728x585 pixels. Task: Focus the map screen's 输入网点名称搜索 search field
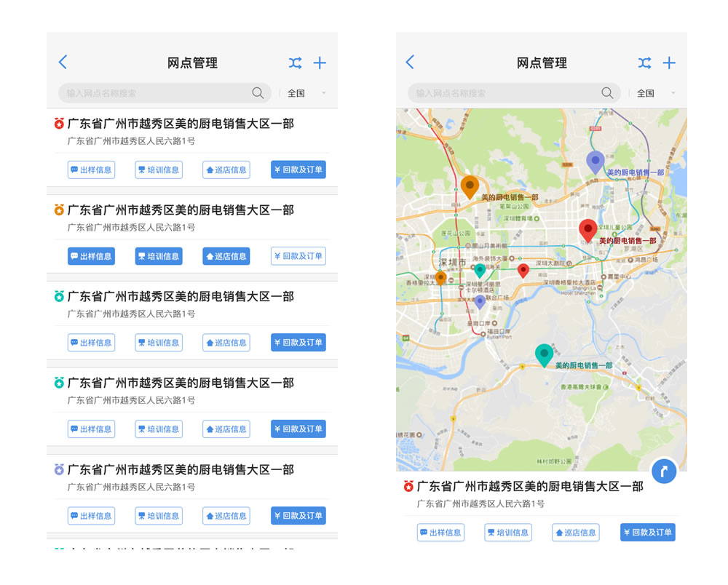pos(514,93)
